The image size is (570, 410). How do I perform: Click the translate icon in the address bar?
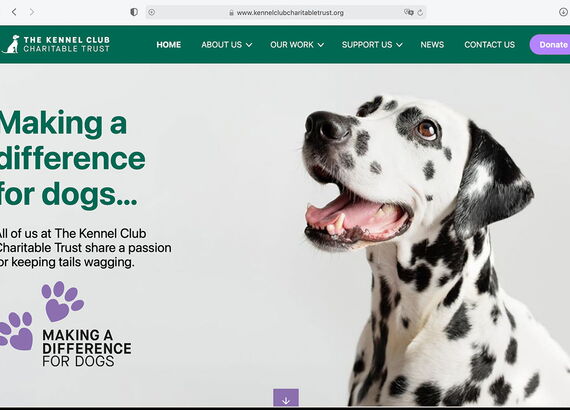point(409,12)
